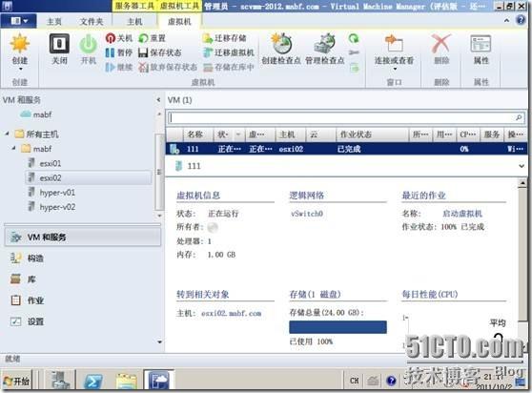The width and height of the screenshot is (532, 393).
Task: Click the storage usage bar
Action: (x=338, y=327)
